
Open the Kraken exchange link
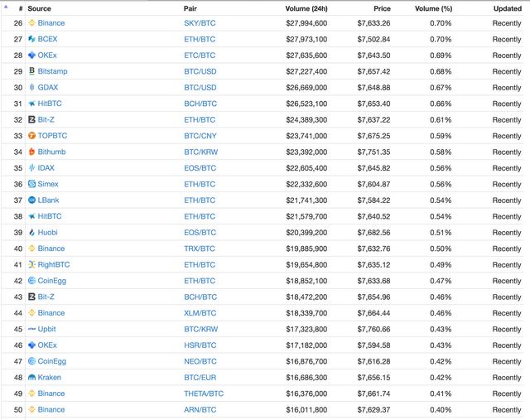pyautogui.click(x=50, y=378)
